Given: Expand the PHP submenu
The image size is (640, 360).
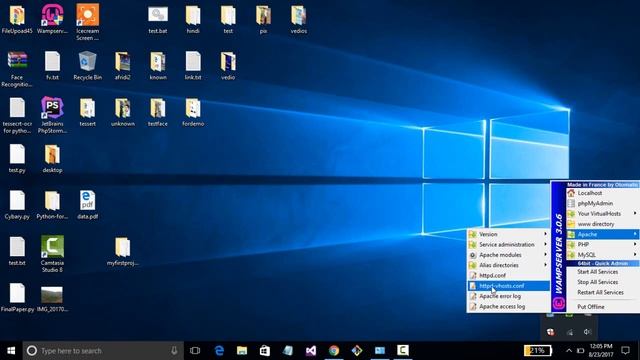Looking at the screenshot, I should (x=602, y=244).
